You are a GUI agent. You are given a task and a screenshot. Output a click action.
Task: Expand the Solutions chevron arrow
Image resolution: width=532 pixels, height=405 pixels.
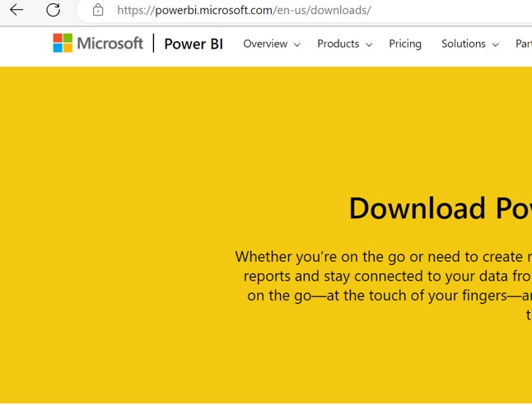[495, 44]
